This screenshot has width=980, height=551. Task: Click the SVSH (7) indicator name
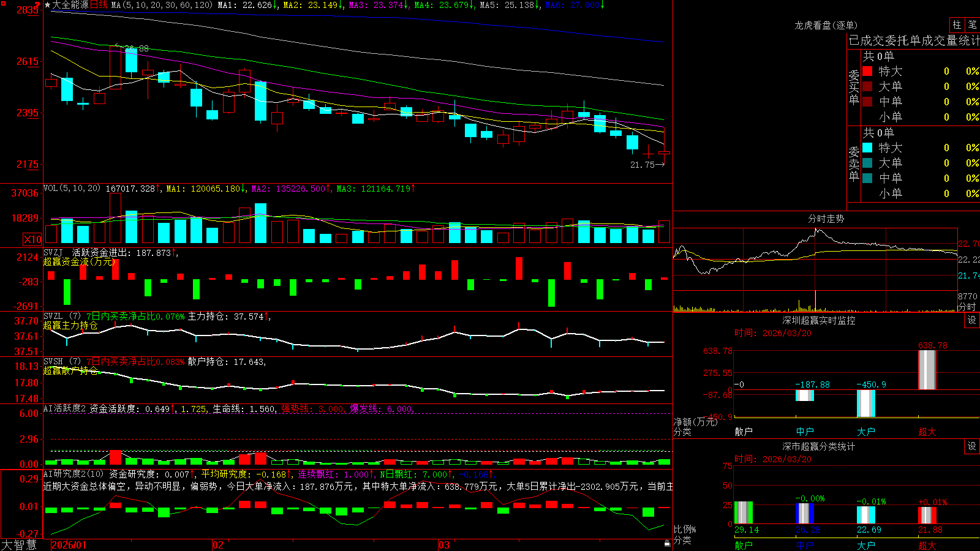click(x=62, y=361)
